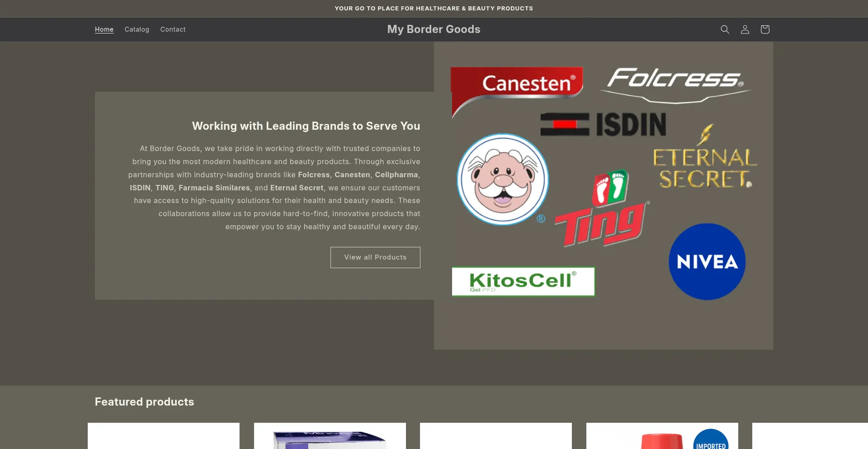Click the Ting brand logo

(x=602, y=208)
